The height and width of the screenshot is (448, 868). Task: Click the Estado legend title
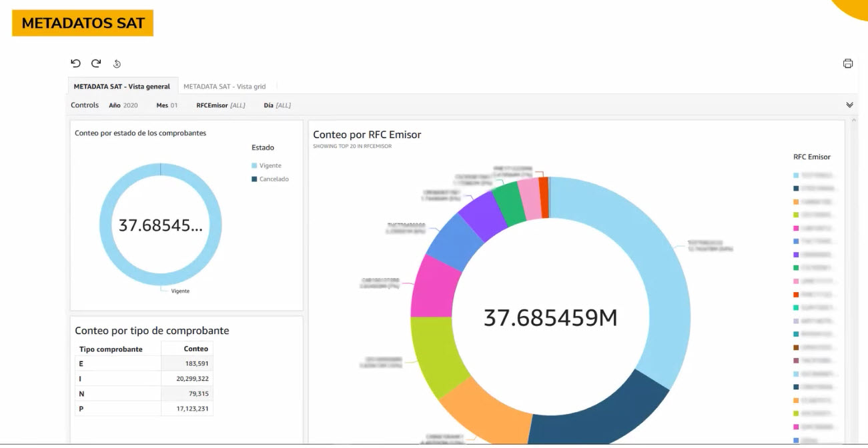click(263, 148)
